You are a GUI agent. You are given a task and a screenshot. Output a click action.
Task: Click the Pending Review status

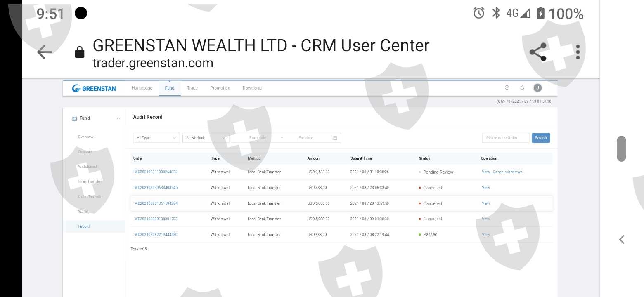tap(438, 172)
